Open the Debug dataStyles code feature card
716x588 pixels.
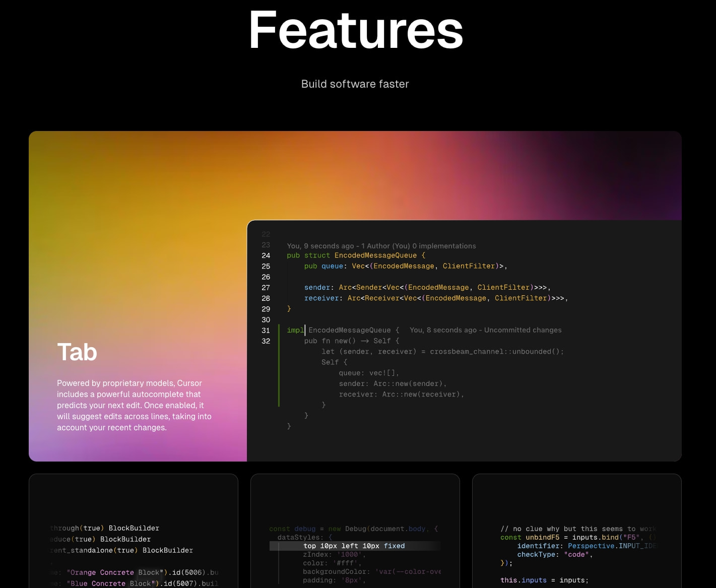[355, 531]
